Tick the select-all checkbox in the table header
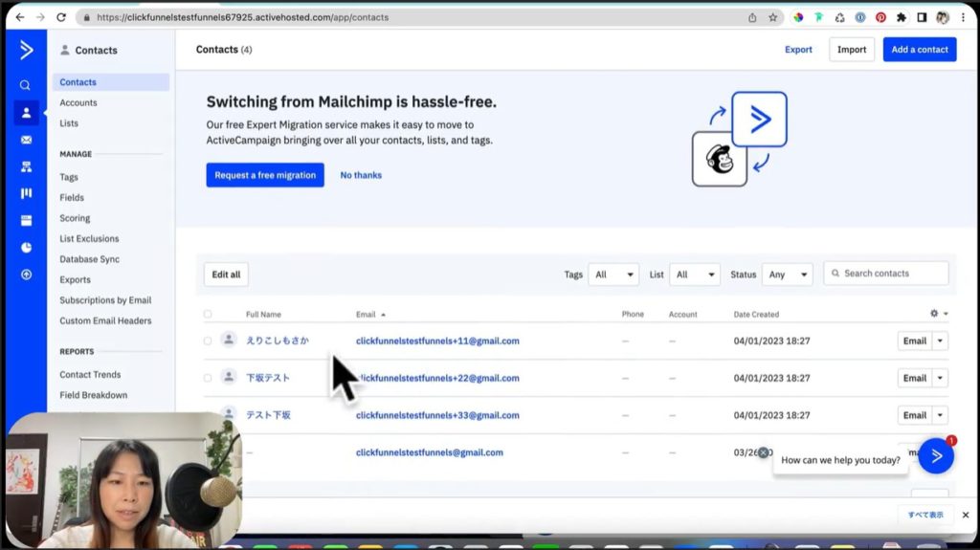This screenshot has width=980, height=550. pos(208,314)
